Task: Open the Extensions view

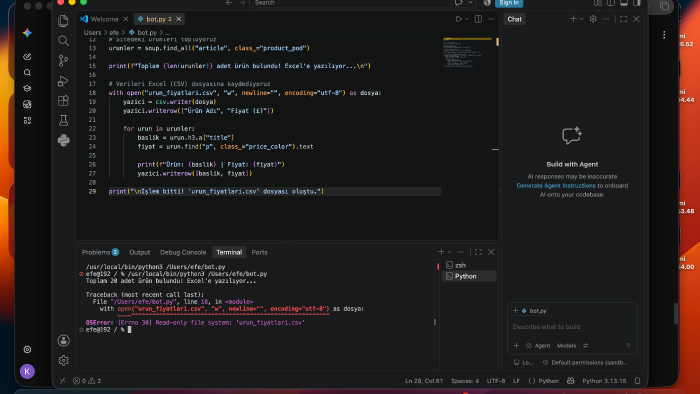Action: click(x=63, y=100)
